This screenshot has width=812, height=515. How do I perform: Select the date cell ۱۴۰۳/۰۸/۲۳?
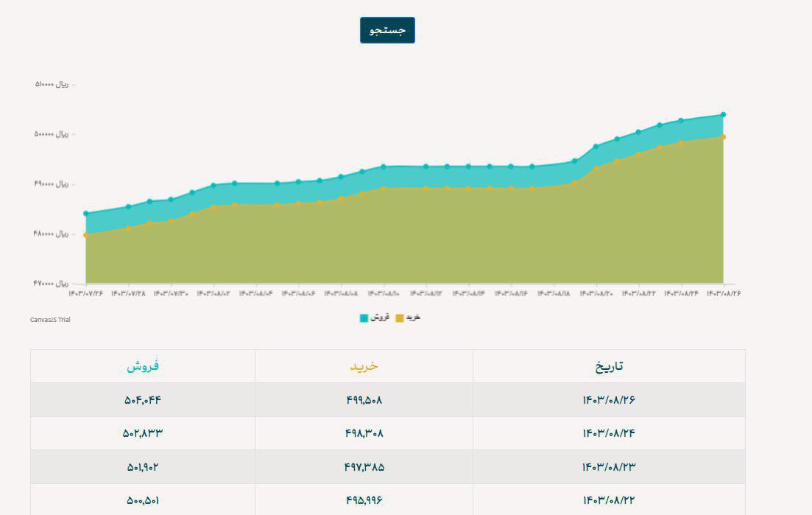[609, 467]
